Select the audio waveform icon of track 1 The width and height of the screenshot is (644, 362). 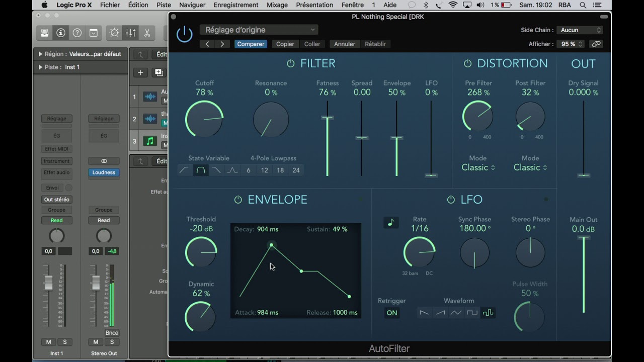coord(150,97)
